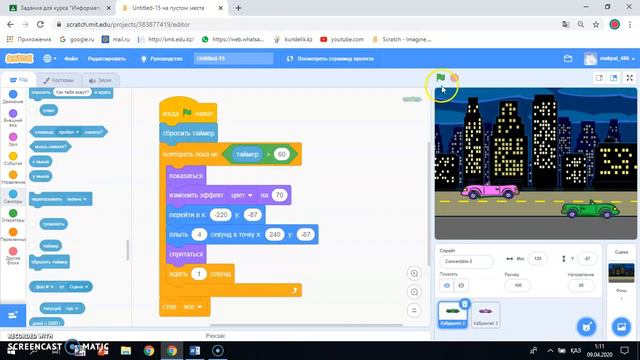Reload the browser page
Viewport: 640px width, 360px height.
[40, 24]
